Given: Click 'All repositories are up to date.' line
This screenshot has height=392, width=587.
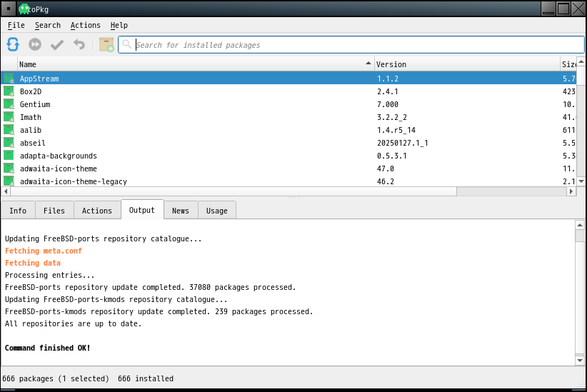Looking at the screenshot, I should [74, 323].
